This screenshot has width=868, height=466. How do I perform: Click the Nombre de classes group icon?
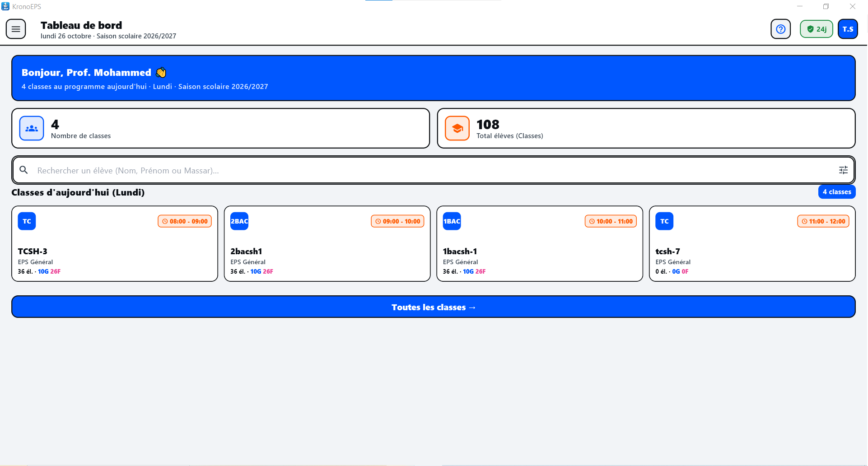[32, 129]
